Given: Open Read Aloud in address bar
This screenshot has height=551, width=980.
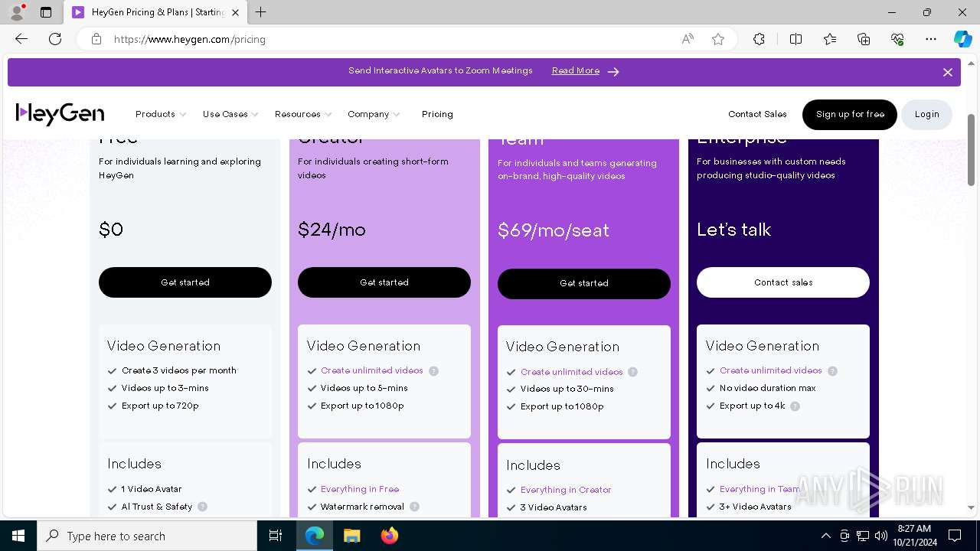Looking at the screenshot, I should (688, 39).
